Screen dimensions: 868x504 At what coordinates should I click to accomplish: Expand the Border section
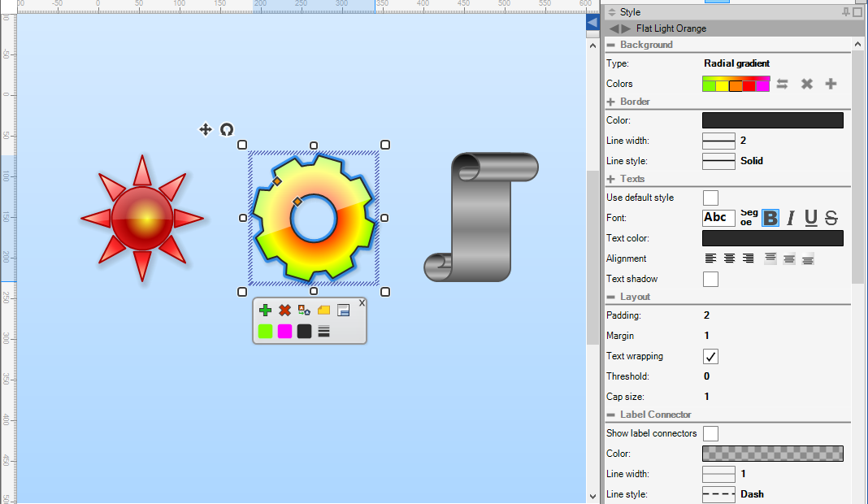point(611,102)
